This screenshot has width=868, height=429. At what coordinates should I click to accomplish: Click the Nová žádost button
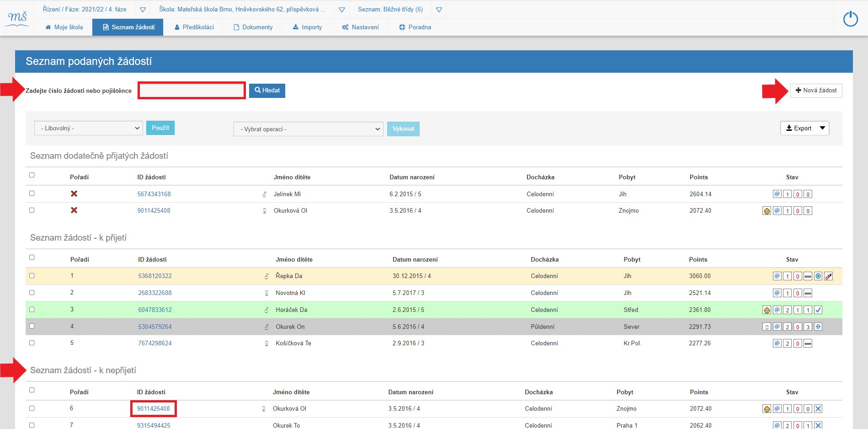click(816, 91)
